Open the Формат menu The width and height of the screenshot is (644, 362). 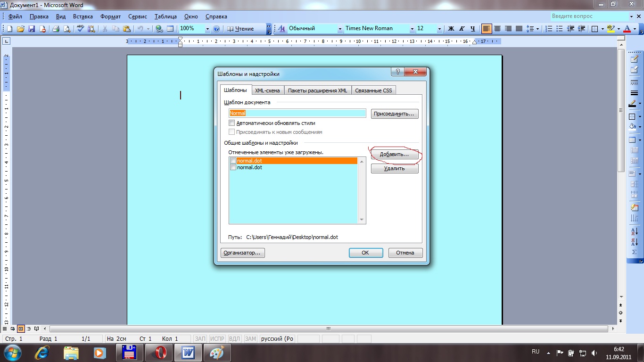111,16
